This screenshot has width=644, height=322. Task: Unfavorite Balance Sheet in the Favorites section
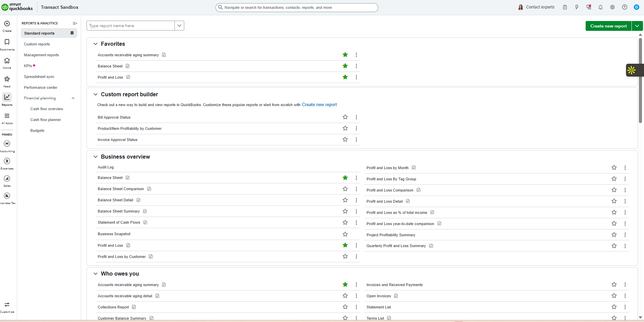pos(345,66)
